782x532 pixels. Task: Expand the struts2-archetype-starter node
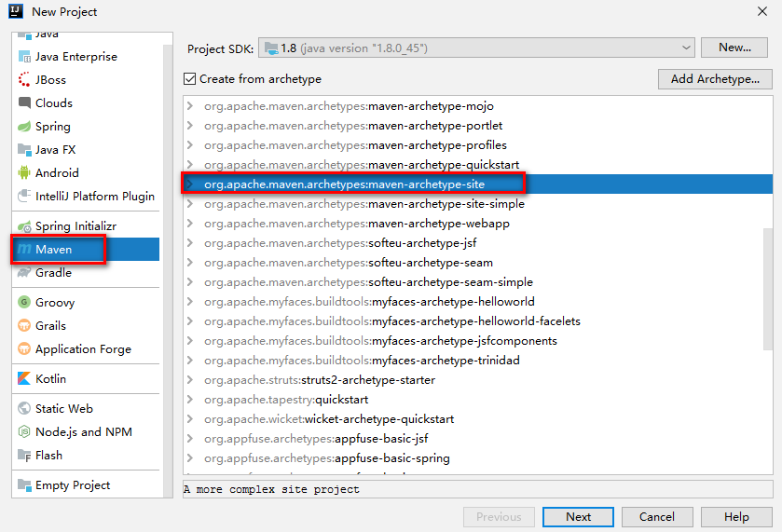[190, 379]
